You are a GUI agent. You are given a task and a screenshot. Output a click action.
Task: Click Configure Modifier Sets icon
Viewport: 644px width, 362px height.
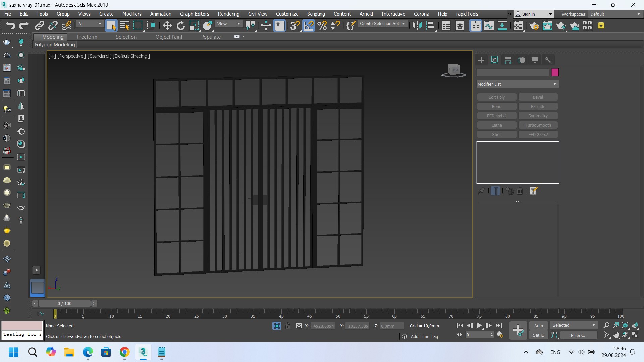(x=534, y=191)
